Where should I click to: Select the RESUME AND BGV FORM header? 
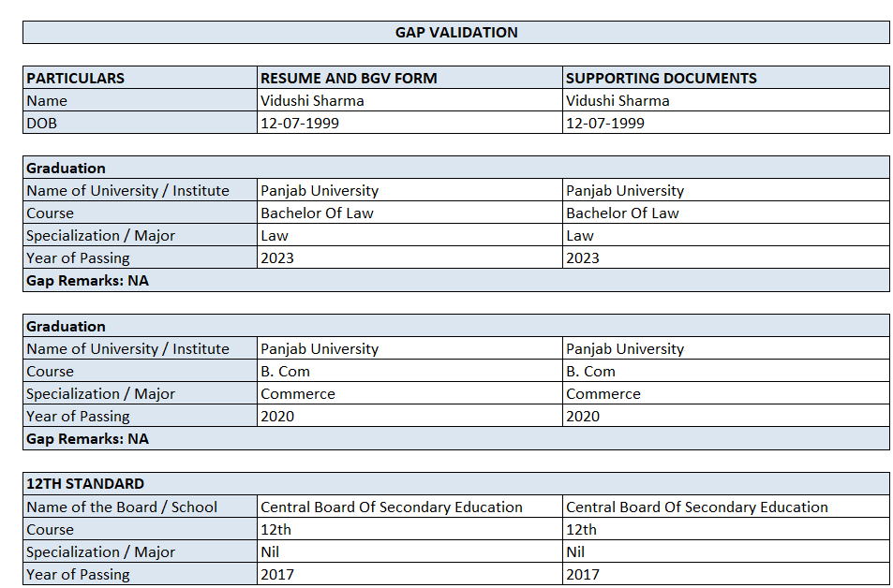pos(409,78)
